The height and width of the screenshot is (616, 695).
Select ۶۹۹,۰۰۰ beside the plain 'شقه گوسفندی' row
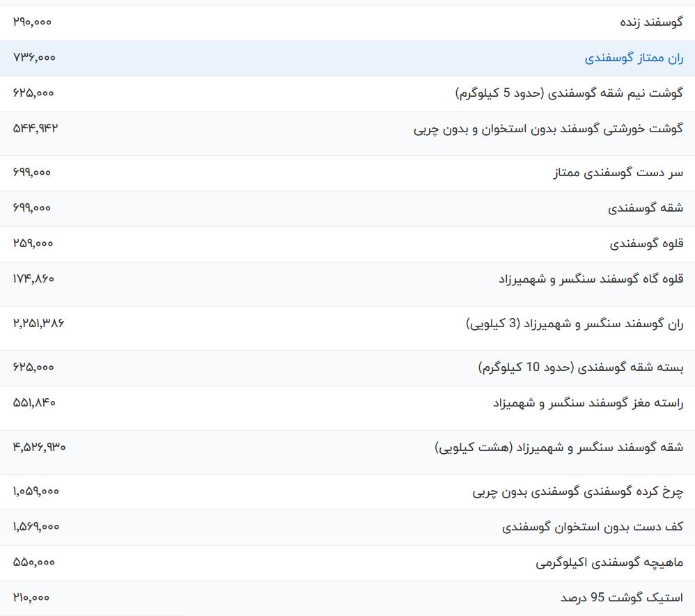tap(32, 208)
